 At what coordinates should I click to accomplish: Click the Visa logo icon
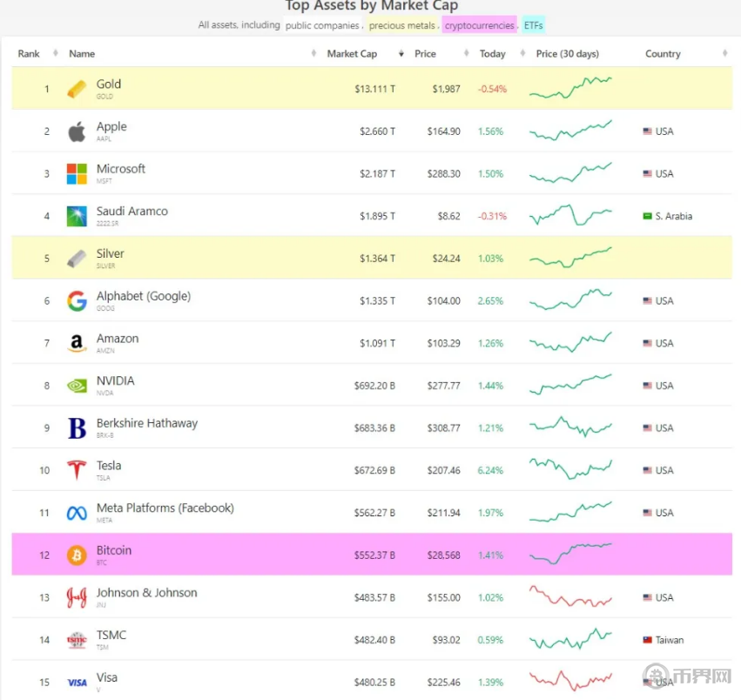tap(77, 682)
